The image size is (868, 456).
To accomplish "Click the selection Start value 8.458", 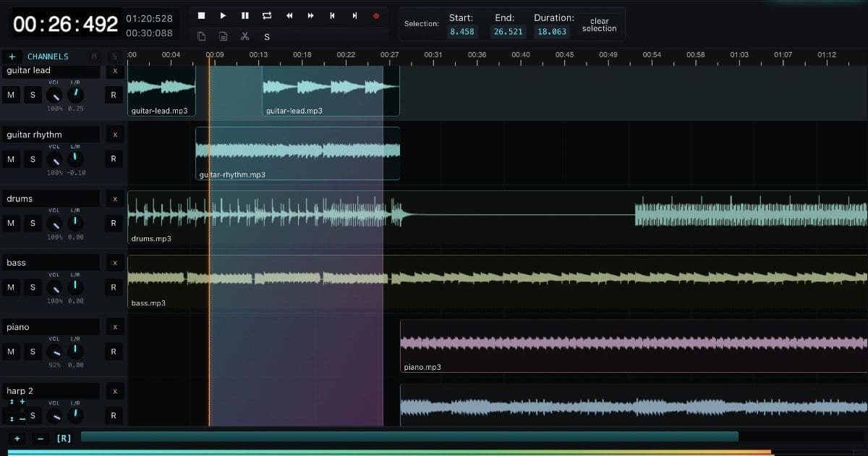I will [461, 32].
